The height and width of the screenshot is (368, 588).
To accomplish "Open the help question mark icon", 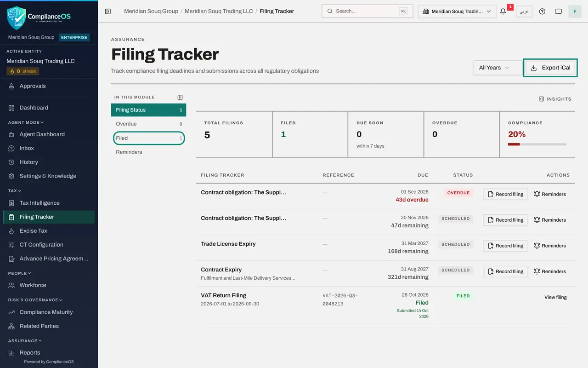I will click(x=542, y=11).
